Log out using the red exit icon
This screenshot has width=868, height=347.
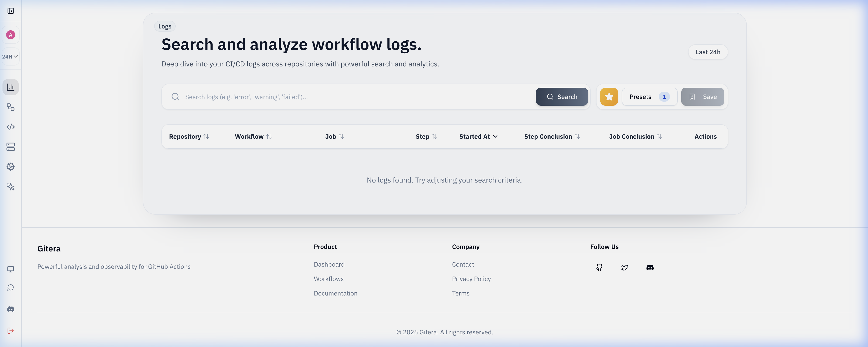coord(10,331)
